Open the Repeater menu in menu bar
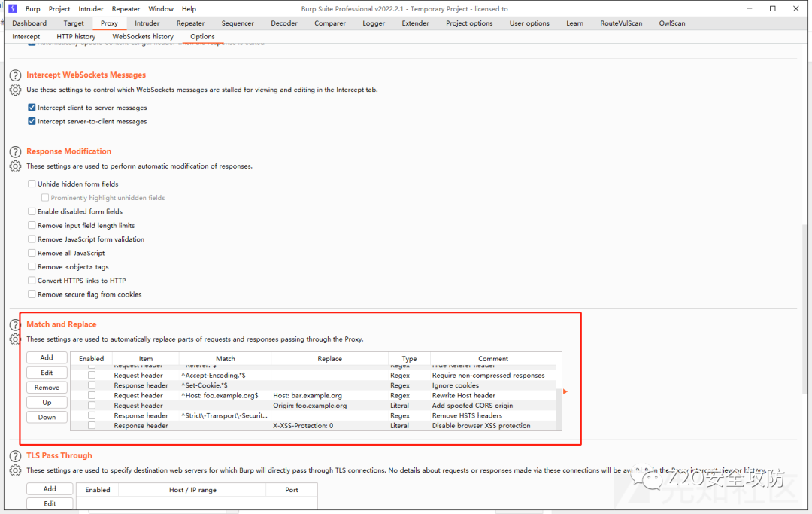 (x=126, y=9)
